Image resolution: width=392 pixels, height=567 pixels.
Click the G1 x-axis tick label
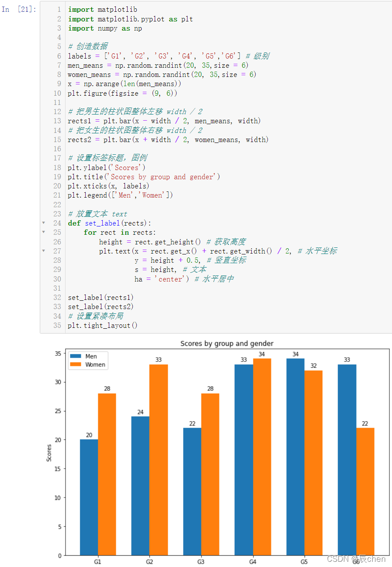tap(98, 562)
